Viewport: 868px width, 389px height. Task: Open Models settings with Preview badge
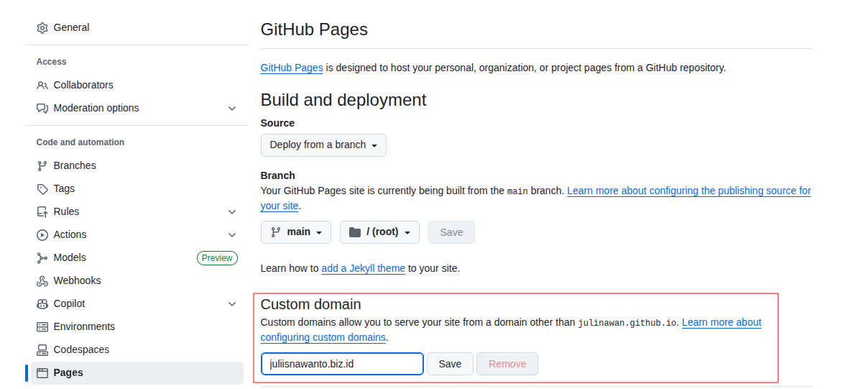tap(137, 257)
